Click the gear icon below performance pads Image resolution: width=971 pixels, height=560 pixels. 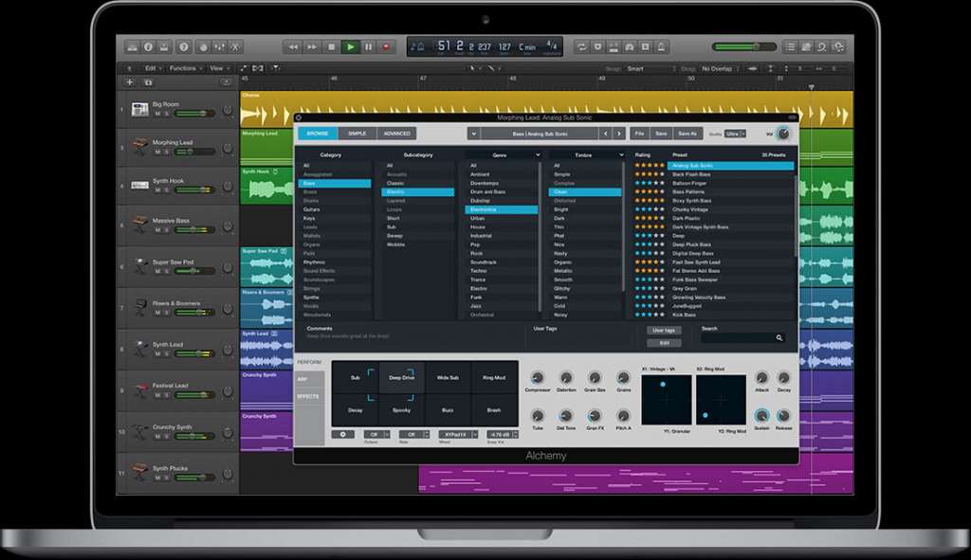pyautogui.click(x=344, y=434)
